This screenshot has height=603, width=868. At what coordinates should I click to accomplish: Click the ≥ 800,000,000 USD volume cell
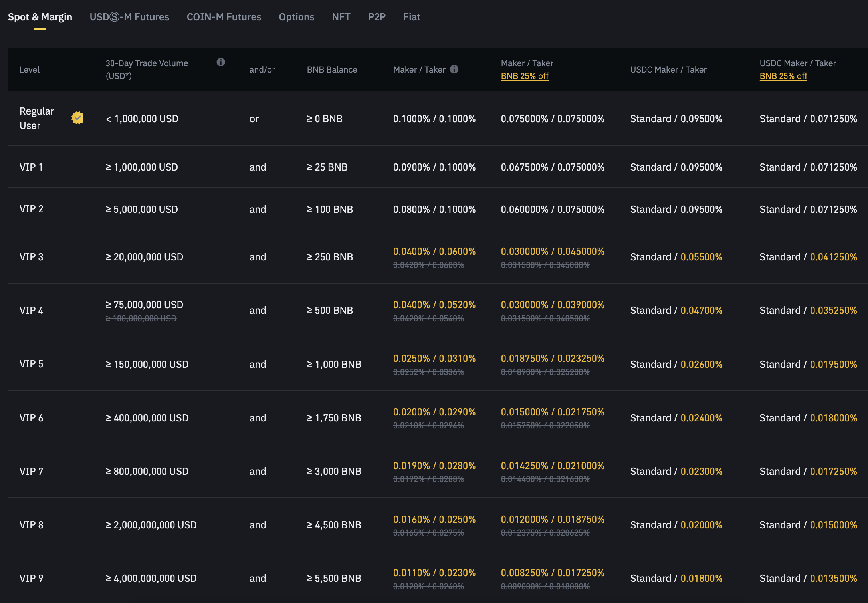(x=147, y=471)
